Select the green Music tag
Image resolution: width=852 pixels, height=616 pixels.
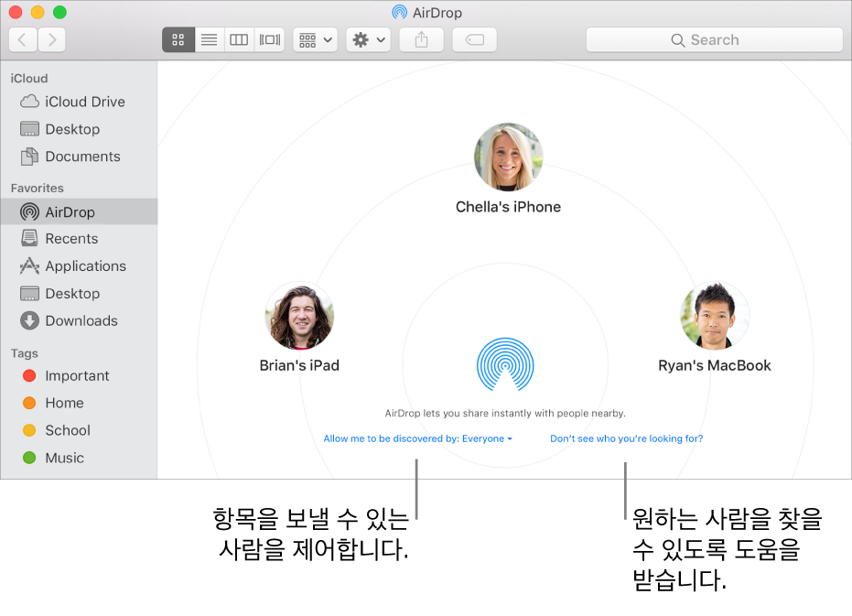point(79,458)
